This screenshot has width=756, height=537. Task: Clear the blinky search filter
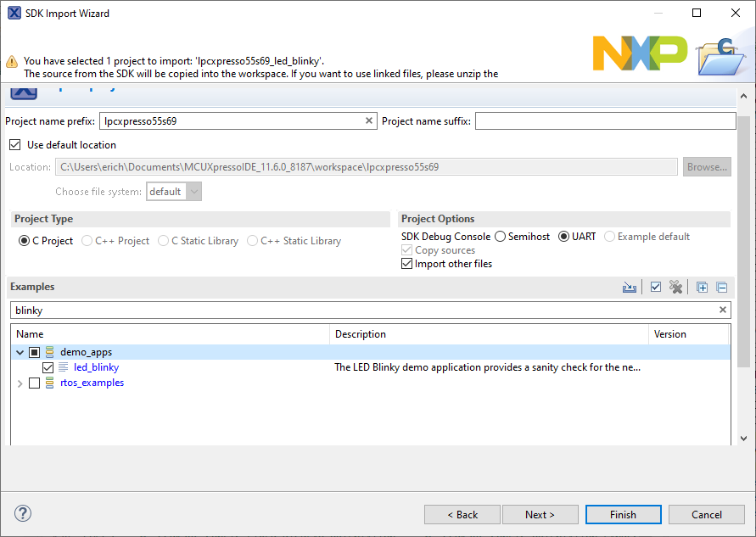tap(723, 310)
